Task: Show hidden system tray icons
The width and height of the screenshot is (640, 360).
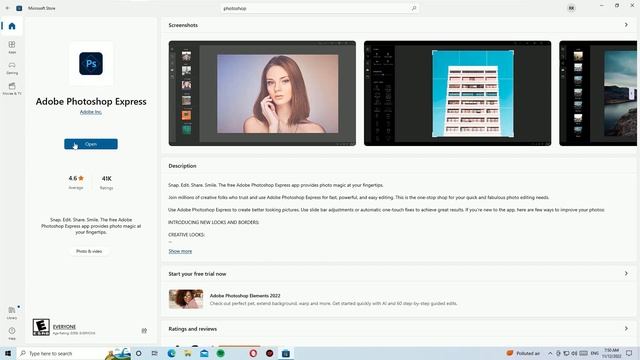Action: pos(550,353)
